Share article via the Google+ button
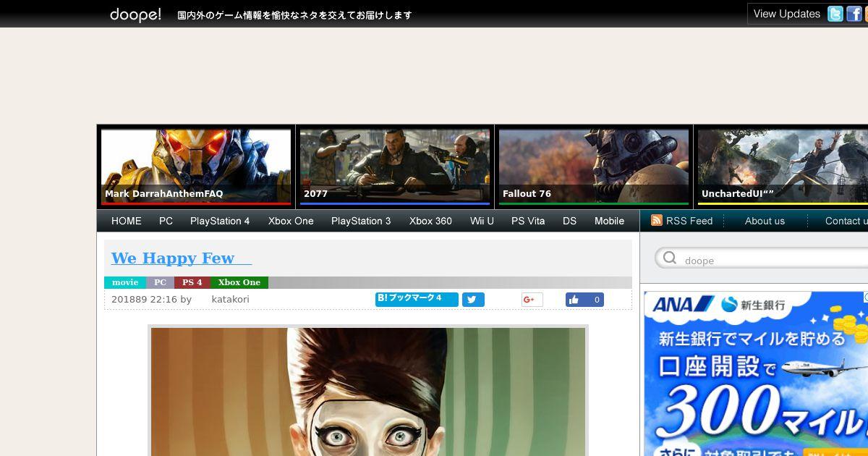The height and width of the screenshot is (456, 868). click(x=532, y=300)
